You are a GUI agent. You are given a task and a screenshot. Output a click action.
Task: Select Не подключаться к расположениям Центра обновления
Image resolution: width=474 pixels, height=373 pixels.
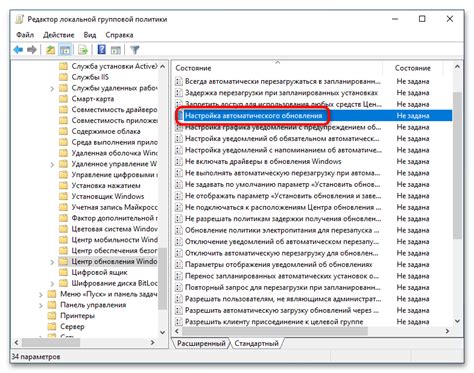[x=283, y=207]
